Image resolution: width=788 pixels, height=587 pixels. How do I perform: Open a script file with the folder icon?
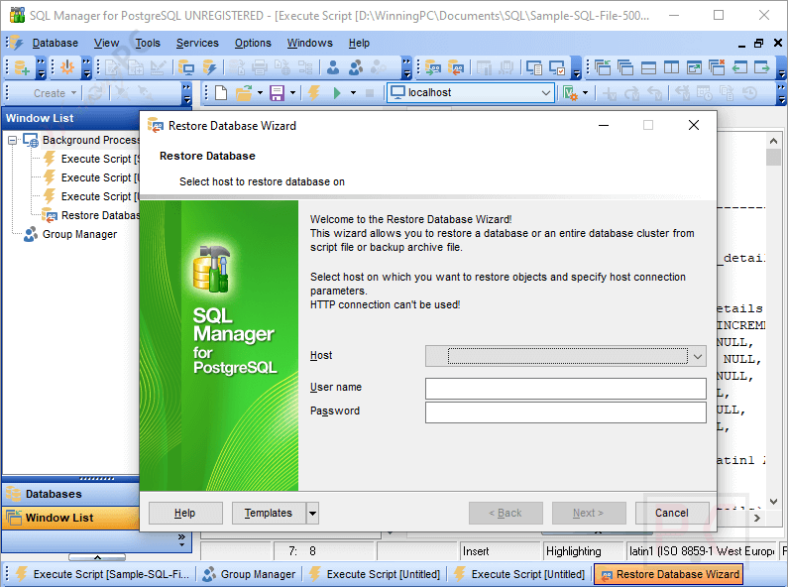(x=244, y=93)
